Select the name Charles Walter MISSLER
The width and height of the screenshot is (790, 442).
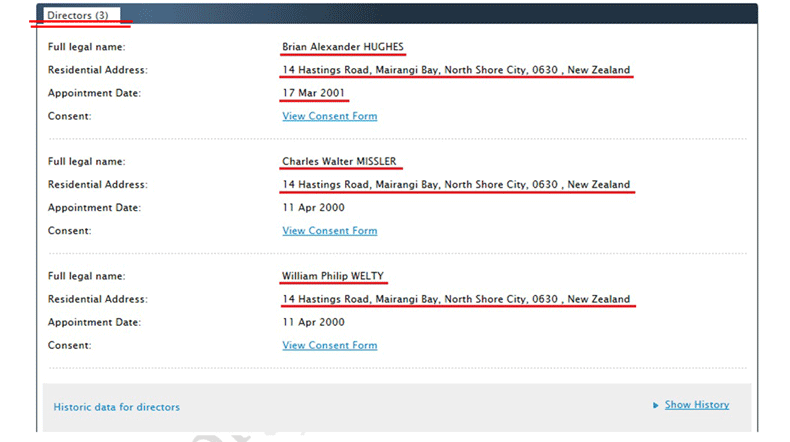339,161
